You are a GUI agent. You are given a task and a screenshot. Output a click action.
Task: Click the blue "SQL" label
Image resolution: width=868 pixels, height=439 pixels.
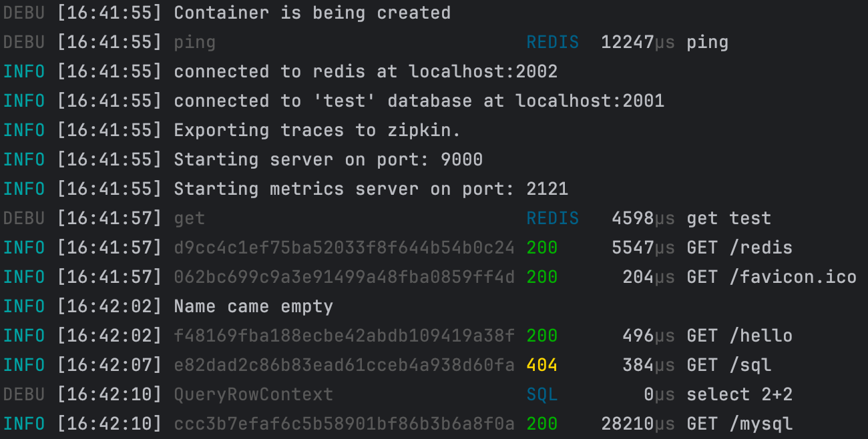click(x=542, y=394)
